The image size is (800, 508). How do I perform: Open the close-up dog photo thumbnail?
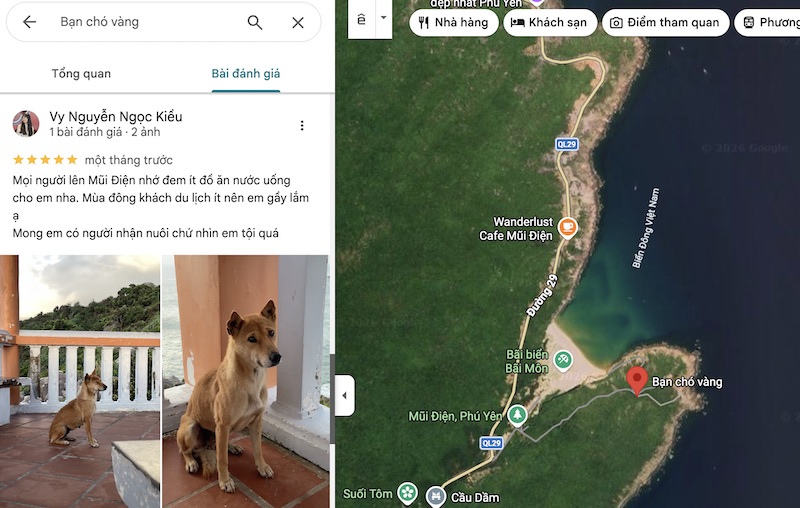pos(245,381)
